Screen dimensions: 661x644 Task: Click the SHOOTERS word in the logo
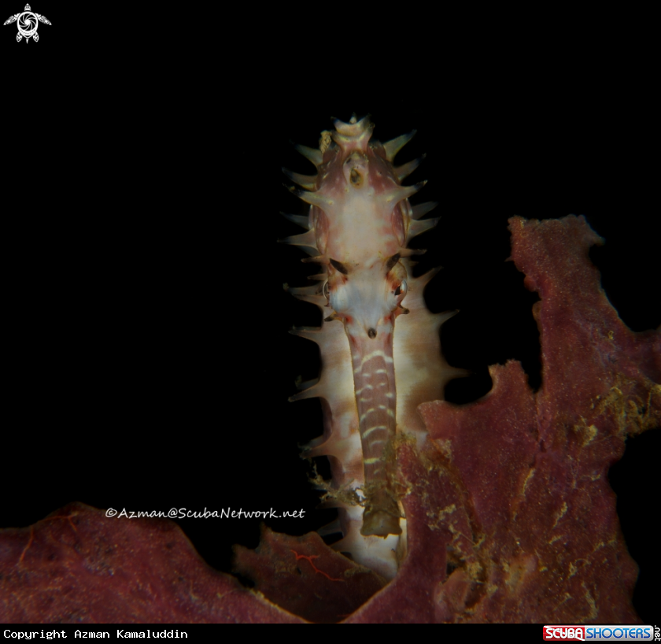[x=615, y=633]
